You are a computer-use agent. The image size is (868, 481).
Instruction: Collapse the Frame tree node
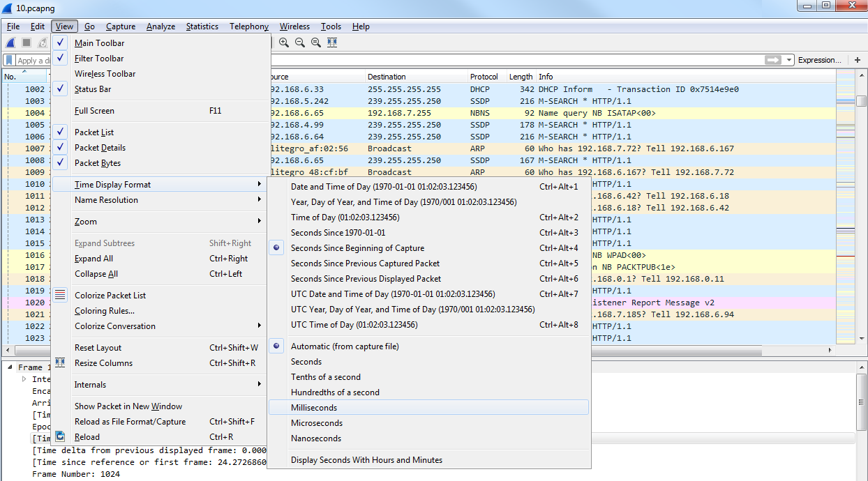click(11, 367)
